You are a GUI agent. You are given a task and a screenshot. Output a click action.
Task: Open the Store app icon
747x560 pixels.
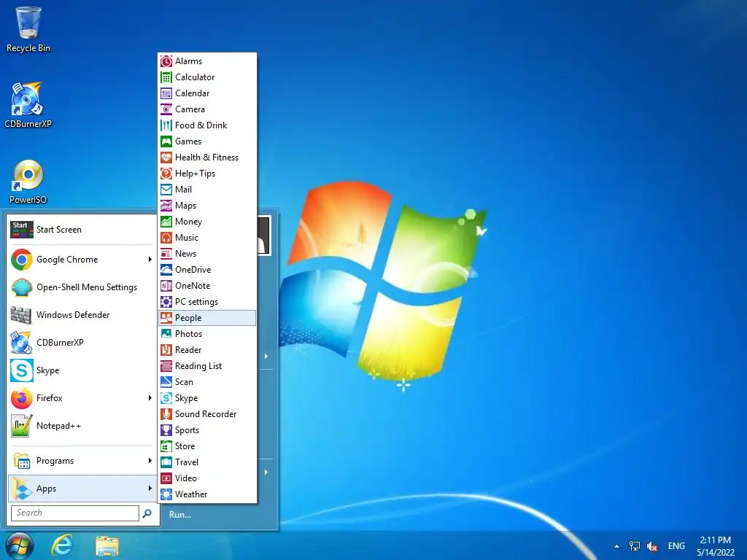pos(166,446)
